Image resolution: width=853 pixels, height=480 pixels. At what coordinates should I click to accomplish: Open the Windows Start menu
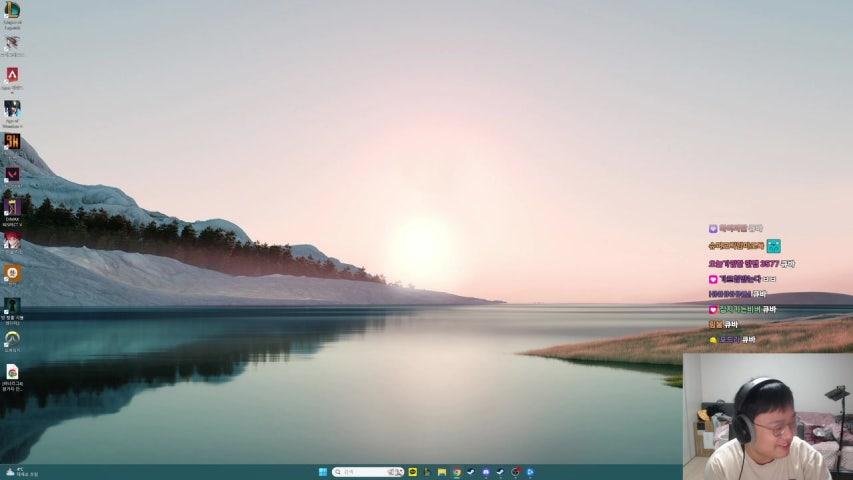click(322, 472)
